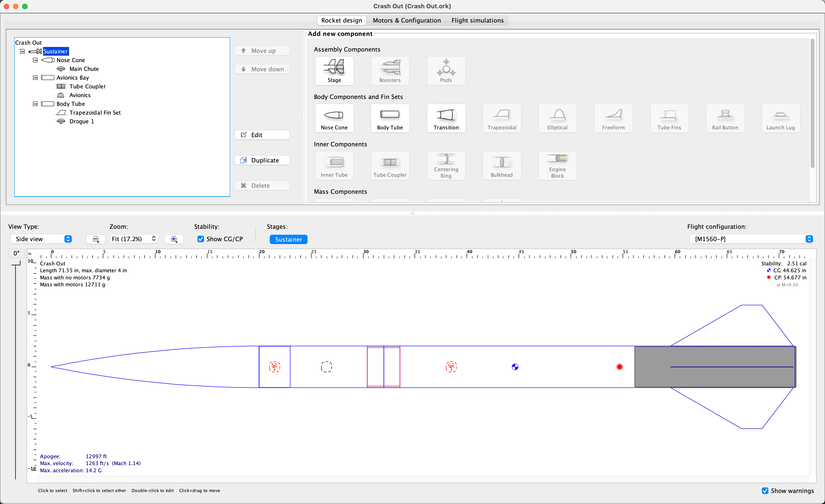Insert a Rail Button
Image resolution: width=825 pixels, height=504 pixels.
click(x=725, y=118)
